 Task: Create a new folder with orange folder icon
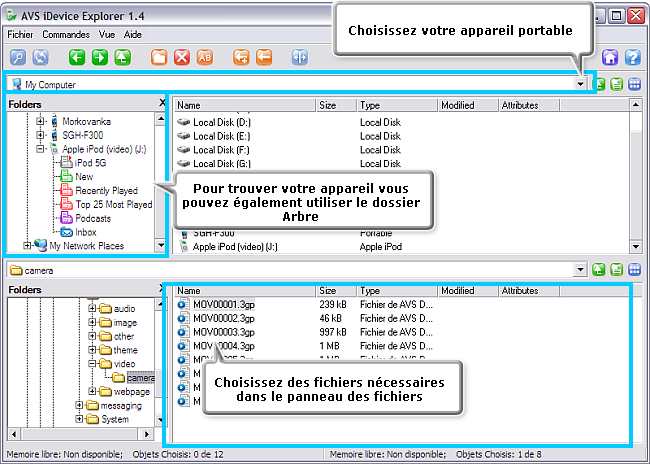pos(159,57)
